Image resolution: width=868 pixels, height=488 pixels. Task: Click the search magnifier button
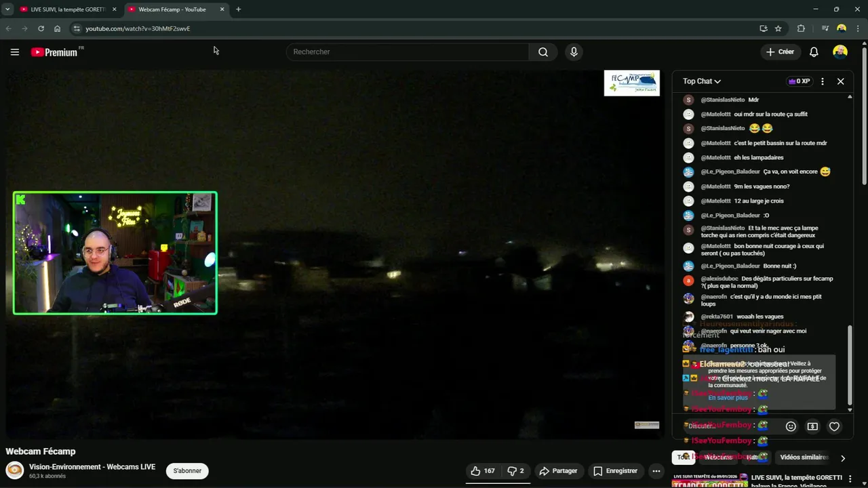(543, 52)
